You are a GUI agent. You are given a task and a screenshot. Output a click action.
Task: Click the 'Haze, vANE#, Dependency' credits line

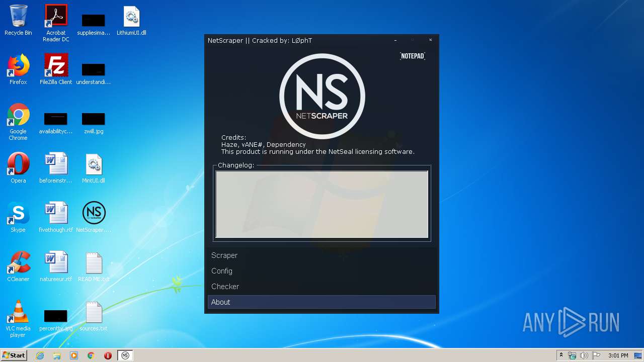[264, 144]
